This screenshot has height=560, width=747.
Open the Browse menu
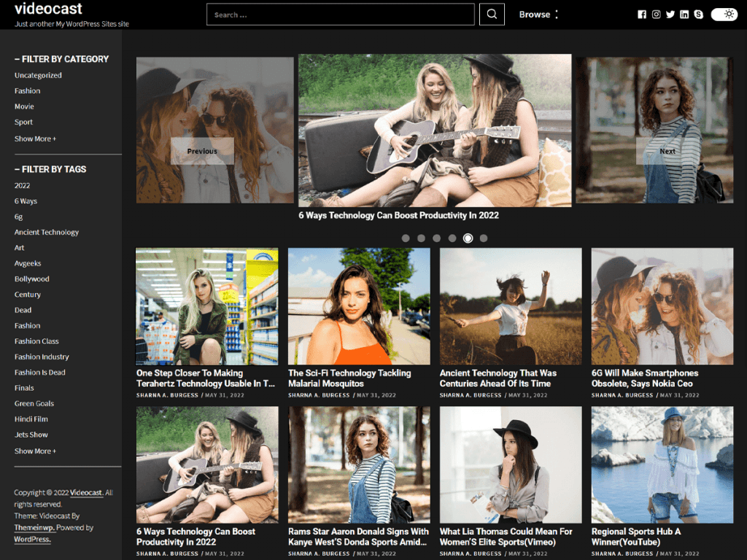538,15
